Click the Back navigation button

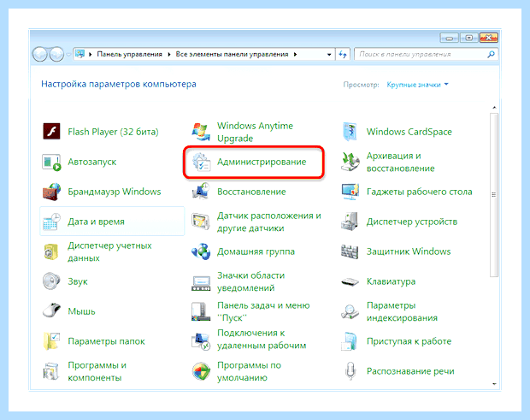[40, 54]
